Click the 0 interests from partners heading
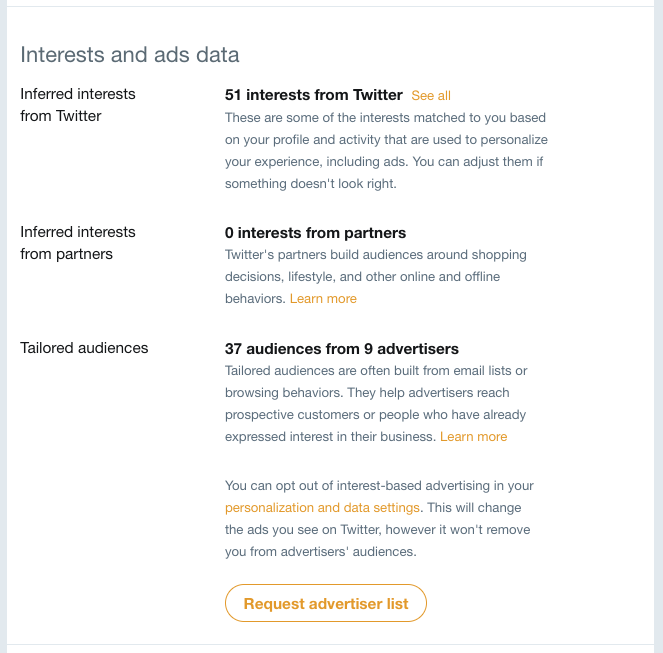The width and height of the screenshot is (663, 653). (x=315, y=233)
